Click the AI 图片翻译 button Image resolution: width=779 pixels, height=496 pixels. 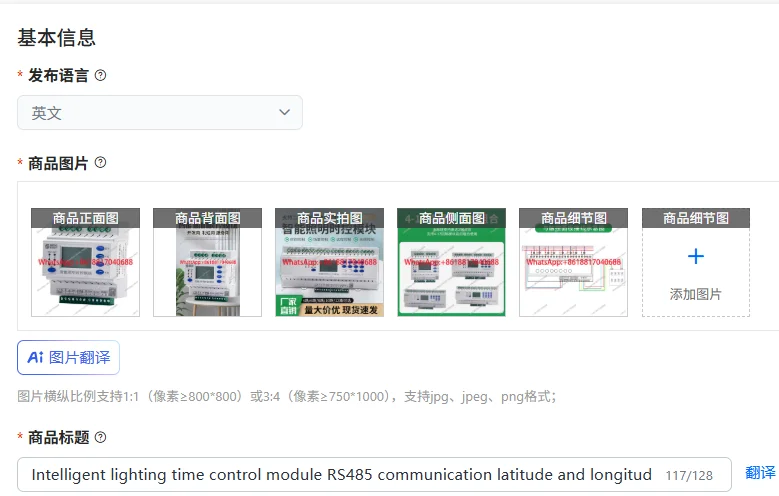click(69, 357)
